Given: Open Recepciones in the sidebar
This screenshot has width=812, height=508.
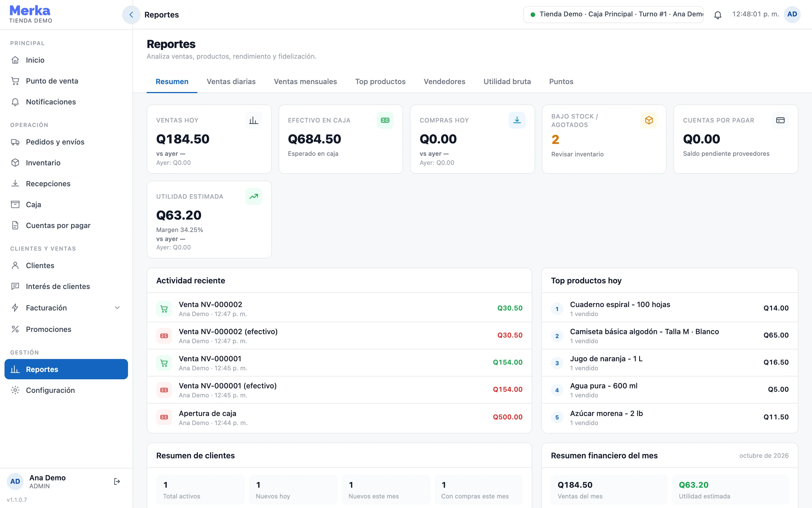Looking at the screenshot, I should coord(66,183).
